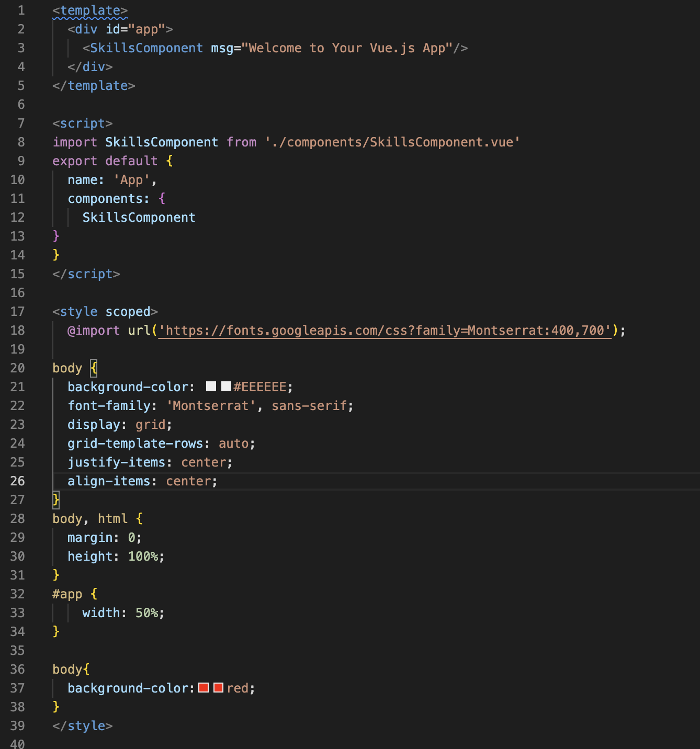Viewport: 700px width, 749px height.
Task: Click the white swatch right after background-color: on line 21
Action: tap(211, 387)
